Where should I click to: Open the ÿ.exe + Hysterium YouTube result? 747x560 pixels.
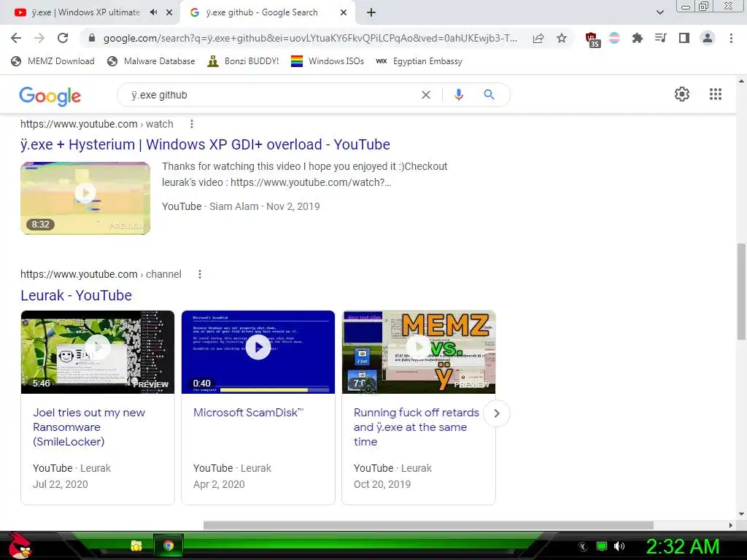click(205, 144)
